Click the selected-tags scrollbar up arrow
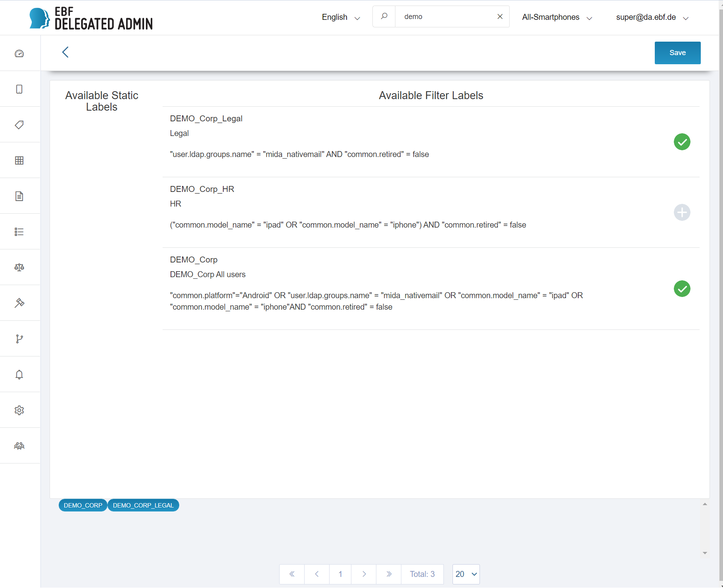 click(705, 504)
